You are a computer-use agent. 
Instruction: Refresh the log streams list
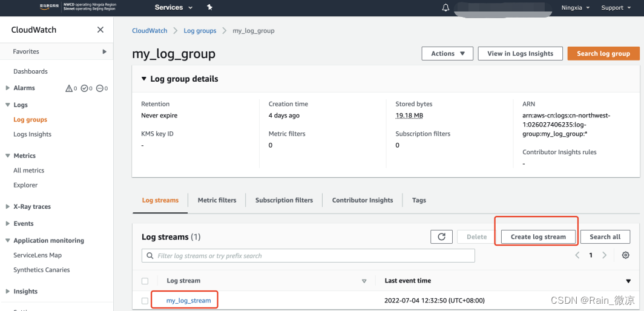coord(441,237)
